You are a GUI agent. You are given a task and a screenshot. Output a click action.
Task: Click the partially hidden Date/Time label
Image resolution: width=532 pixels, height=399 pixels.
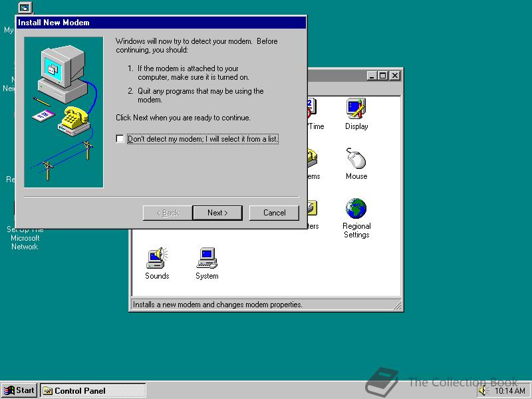[316, 126]
